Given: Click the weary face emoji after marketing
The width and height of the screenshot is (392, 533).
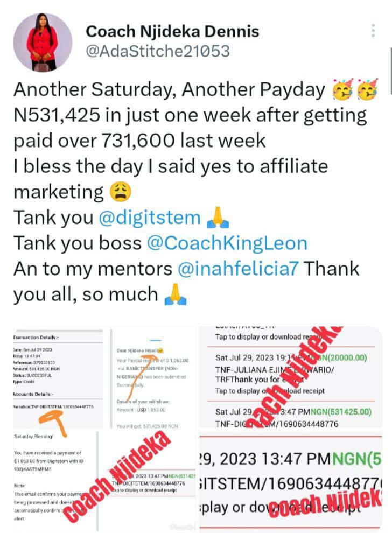Looking at the screenshot, I should coord(120,192).
